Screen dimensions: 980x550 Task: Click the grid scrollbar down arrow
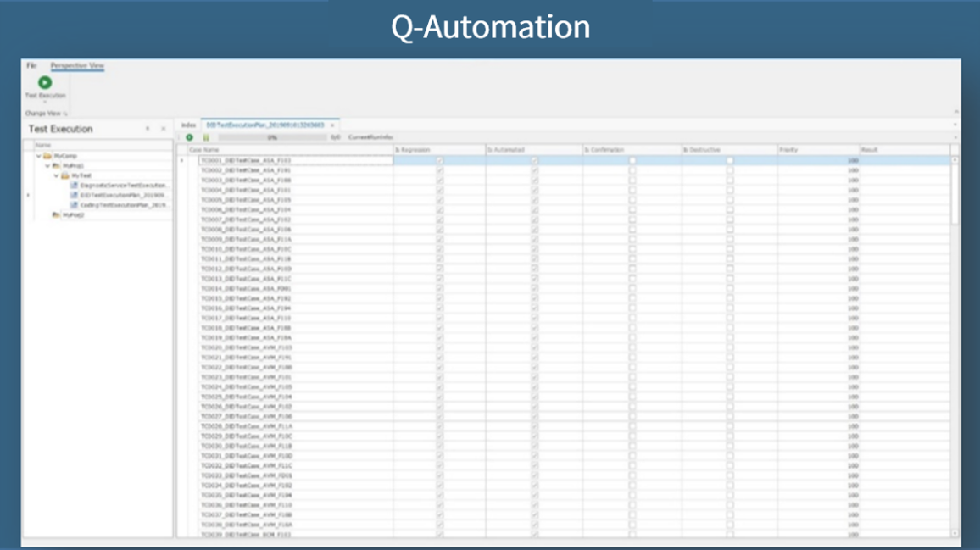tap(955, 533)
